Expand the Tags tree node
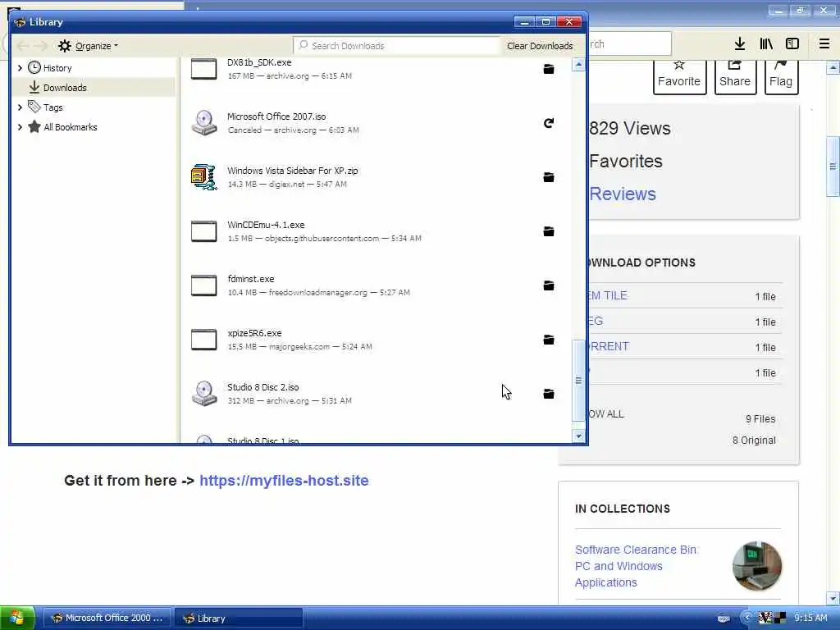This screenshot has width=840, height=630. coord(20,107)
